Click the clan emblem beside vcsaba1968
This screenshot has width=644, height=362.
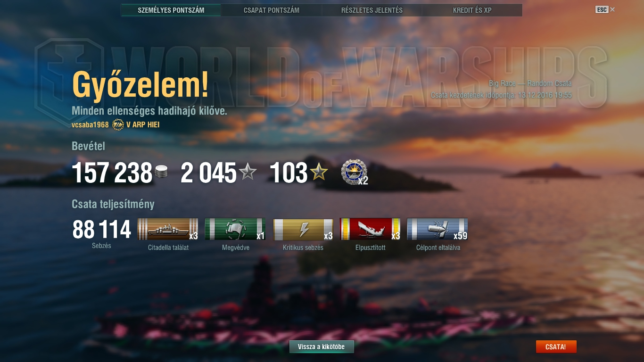[118, 125]
